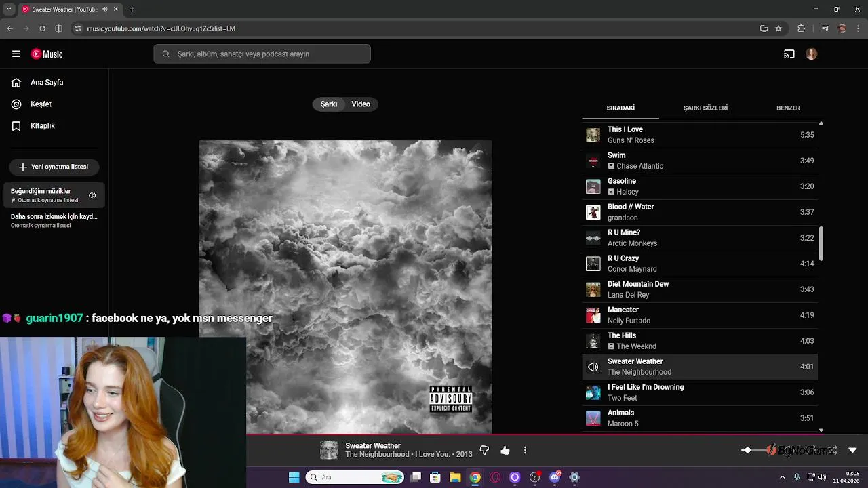Play Gasoline by Halsey

pyautogui.click(x=700, y=186)
